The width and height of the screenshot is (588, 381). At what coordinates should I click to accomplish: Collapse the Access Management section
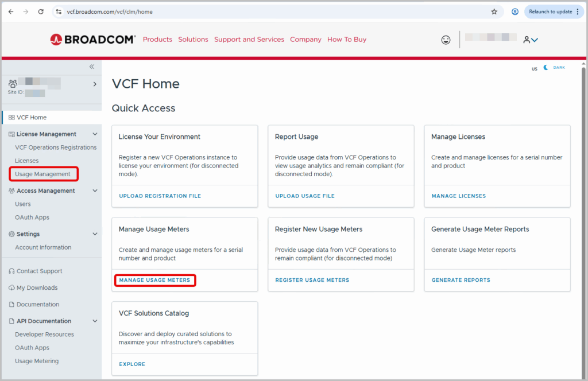pyautogui.click(x=95, y=190)
